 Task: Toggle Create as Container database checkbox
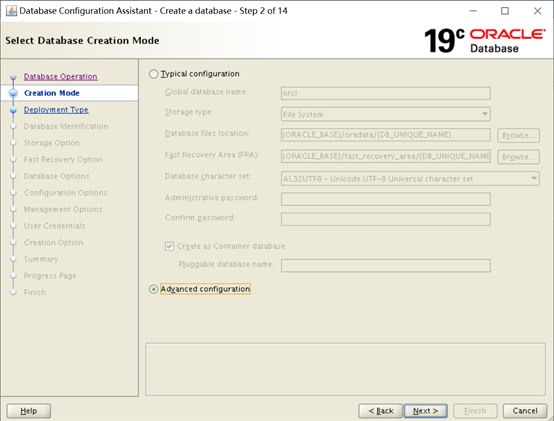point(170,246)
